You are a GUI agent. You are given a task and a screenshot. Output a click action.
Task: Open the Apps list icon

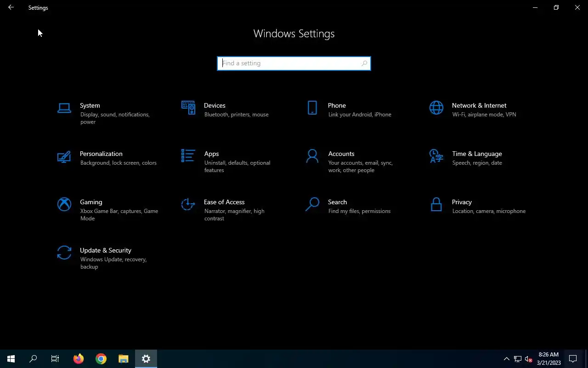(x=188, y=156)
